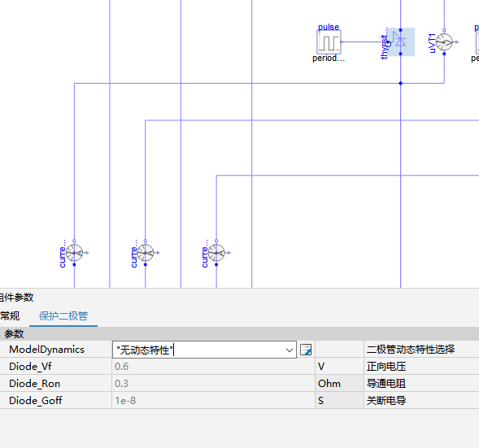
Task: Click the Diode_Goff value field 1e-8
Action: coord(213,400)
